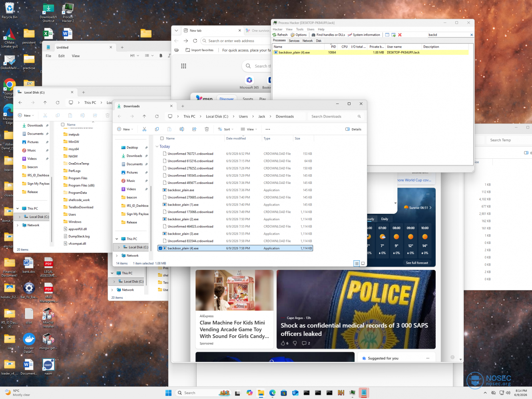Select the nasm desktop icon
This screenshot has width=532, height=399.
(x=48, y=367)
